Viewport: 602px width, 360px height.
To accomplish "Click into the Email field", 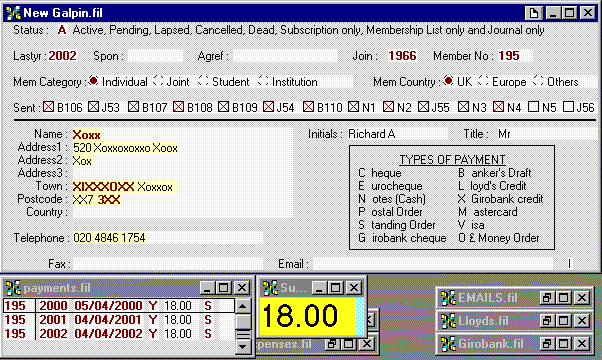I will point(433,264).
